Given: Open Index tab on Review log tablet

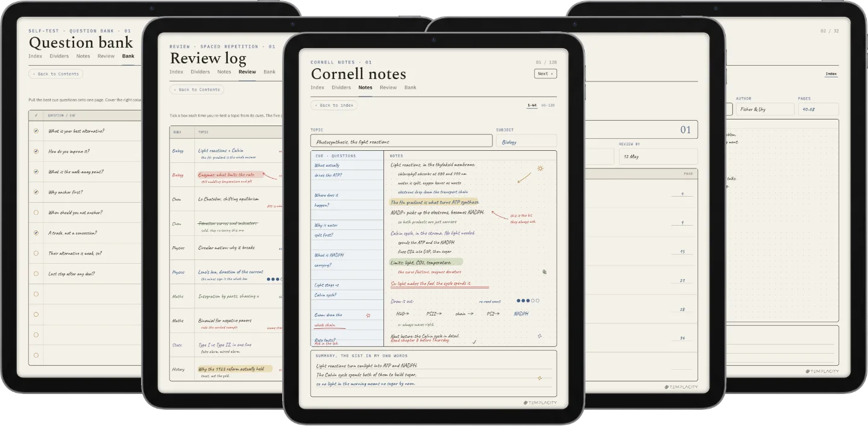Looking at the screenshot, I should click(177, 72).
